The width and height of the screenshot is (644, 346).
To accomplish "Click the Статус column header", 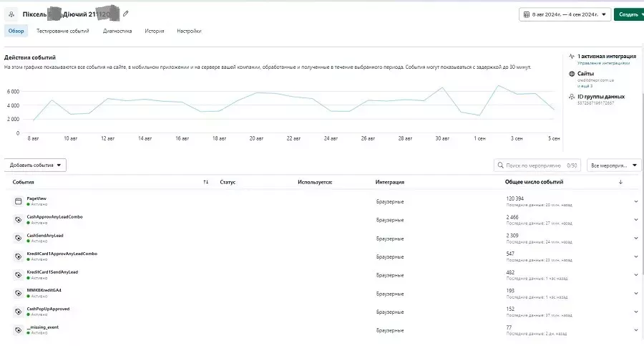I will coord(228,182).
